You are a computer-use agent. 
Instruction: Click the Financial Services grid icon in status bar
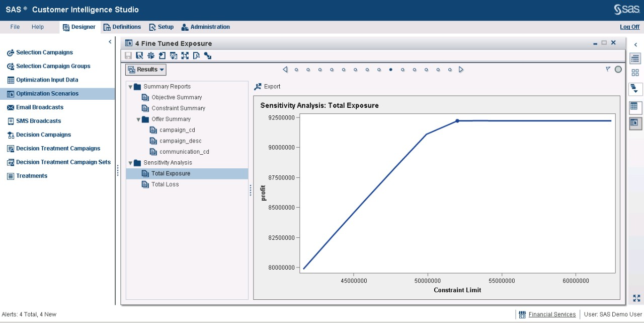522,314
